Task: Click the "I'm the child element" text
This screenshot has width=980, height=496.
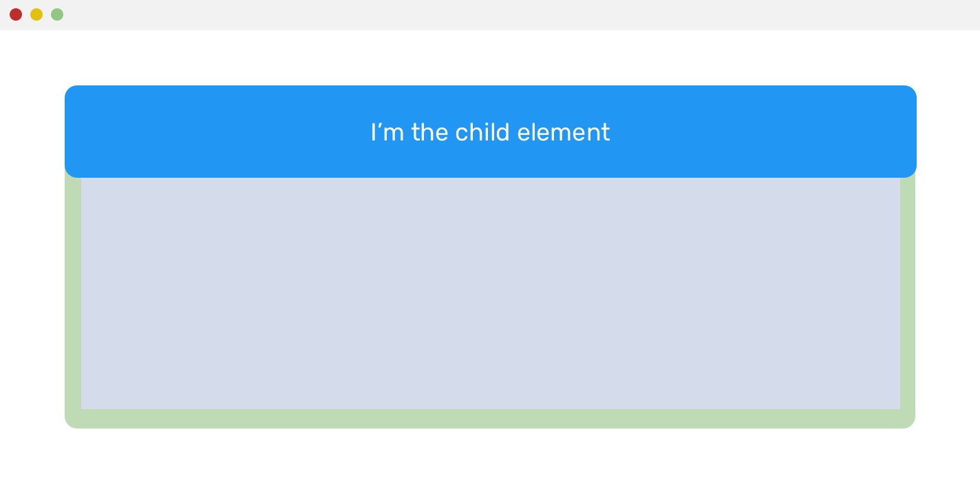Action: tap(490, 132)
